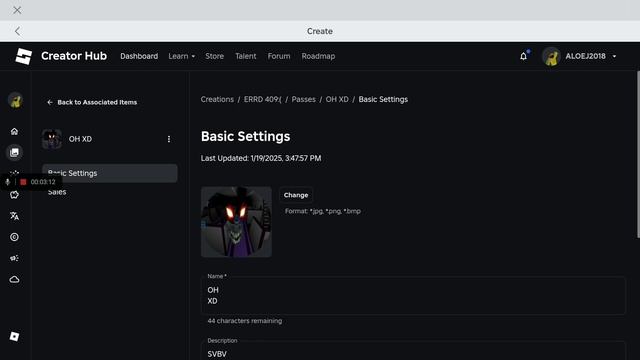Open the circular copyright icon in sidebar
Image resolution: width=640 pixels, height=360 pixels.
(14, 237)
